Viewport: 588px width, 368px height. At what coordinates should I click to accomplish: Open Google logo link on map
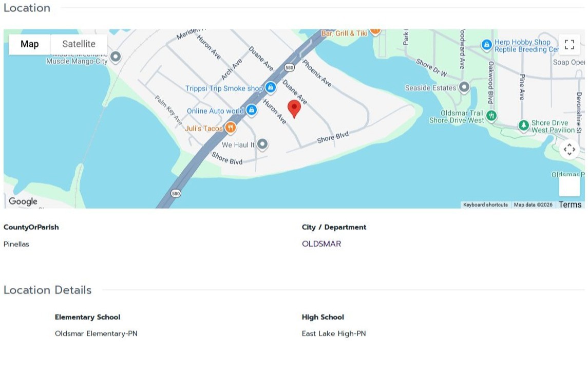tap(23, 201)
